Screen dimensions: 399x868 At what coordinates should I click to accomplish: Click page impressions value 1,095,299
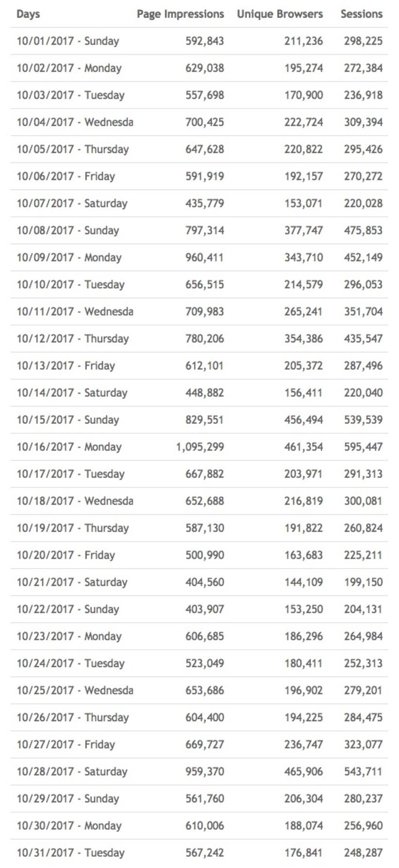coord(199,447)
